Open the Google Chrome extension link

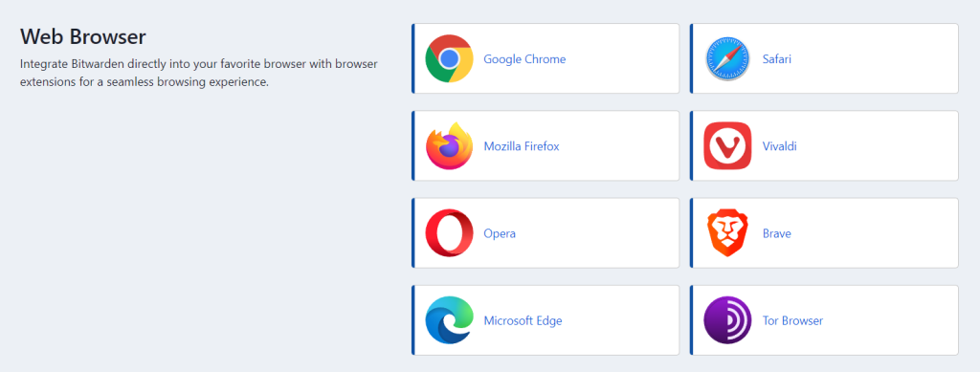(524, 59)
